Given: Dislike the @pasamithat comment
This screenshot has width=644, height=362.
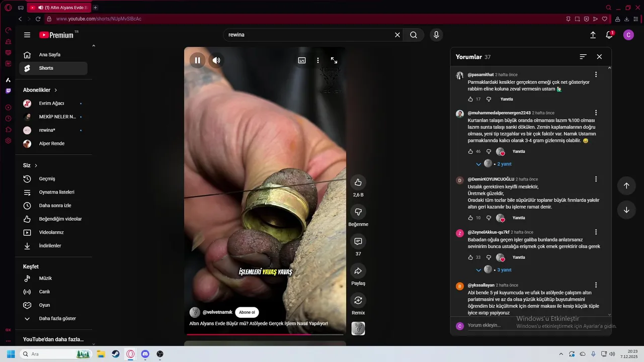Looking at the screenshot, I should tap(489, 99).
